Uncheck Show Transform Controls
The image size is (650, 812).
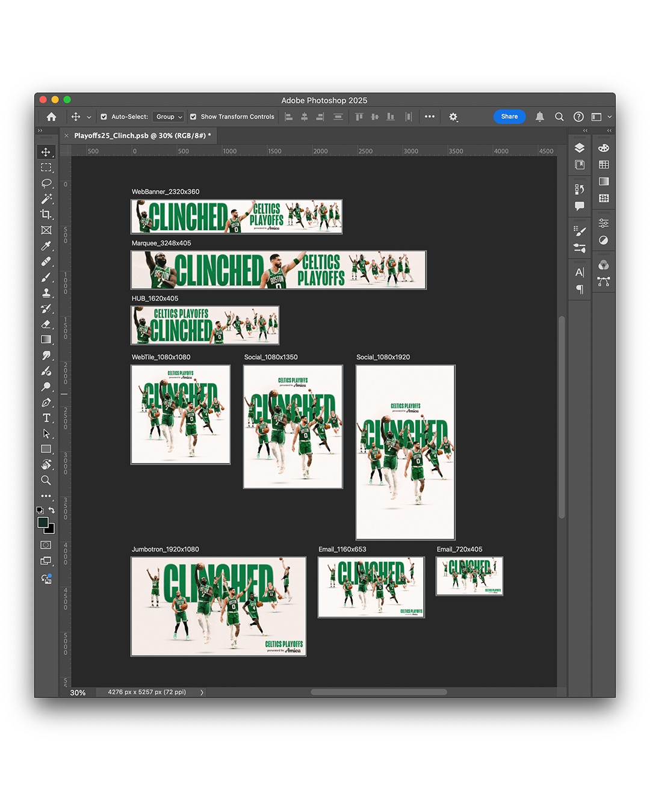(193, 117)
